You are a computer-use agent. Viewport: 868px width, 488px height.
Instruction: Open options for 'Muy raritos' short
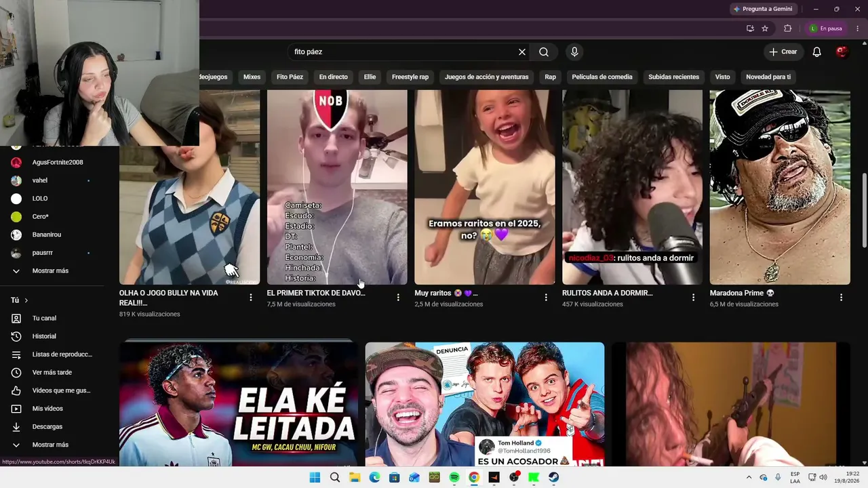546,298
